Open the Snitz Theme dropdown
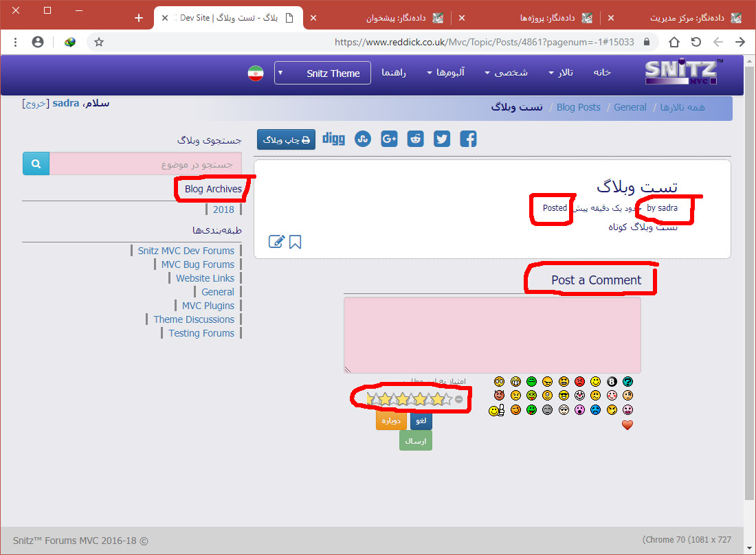The image size is (756, 555). tap(322, 73)
